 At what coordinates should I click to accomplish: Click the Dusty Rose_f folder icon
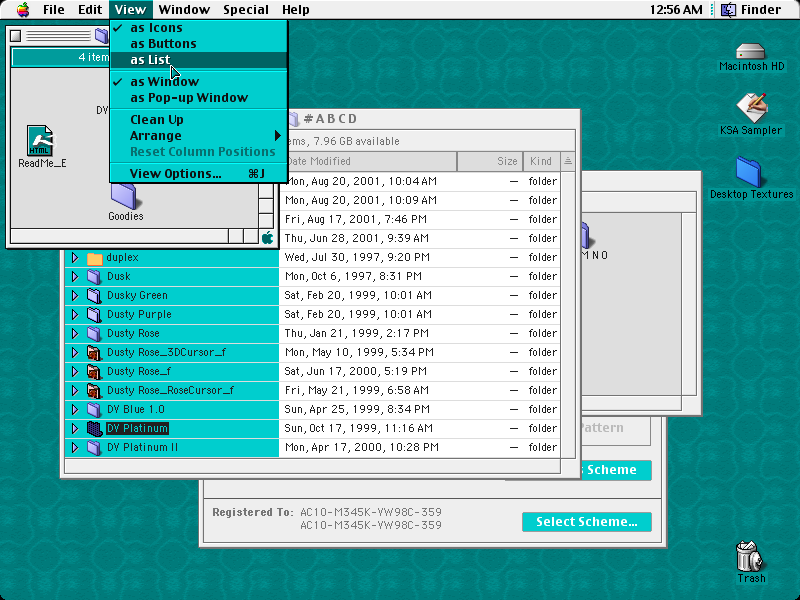[94, 371]
